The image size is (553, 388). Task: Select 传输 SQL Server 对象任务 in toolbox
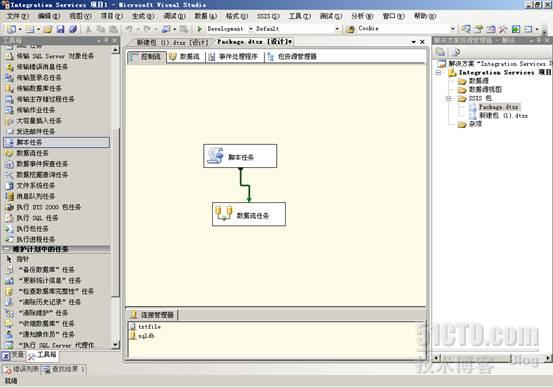point(56,56)
